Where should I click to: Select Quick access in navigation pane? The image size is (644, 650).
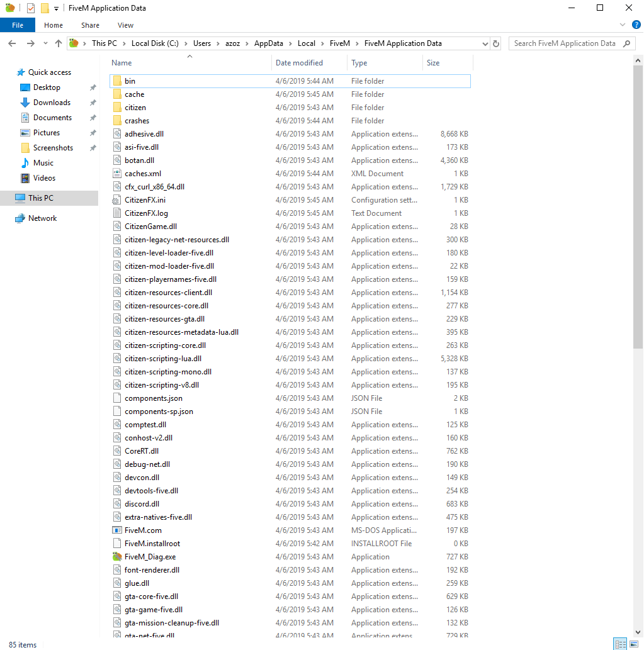tap(49, 72)
